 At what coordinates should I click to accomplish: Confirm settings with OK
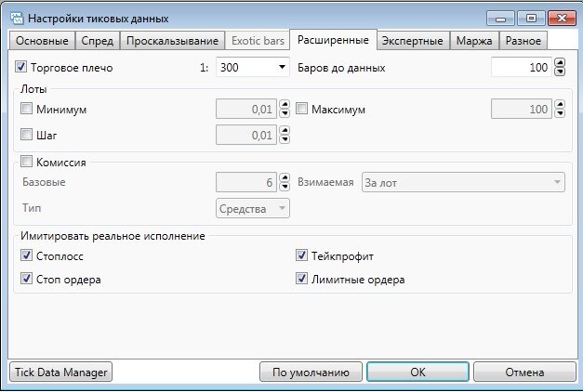click(x=417, y=372)
